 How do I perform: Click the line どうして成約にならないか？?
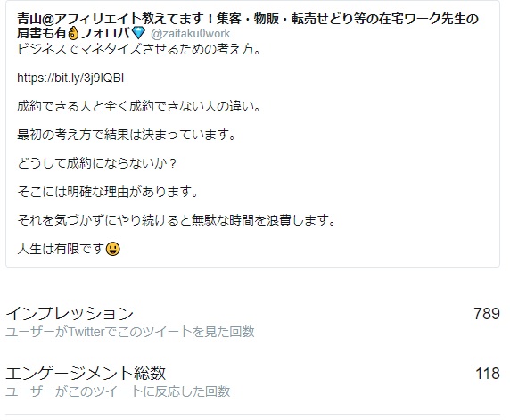pyautogui.click(x=97, y=163)
